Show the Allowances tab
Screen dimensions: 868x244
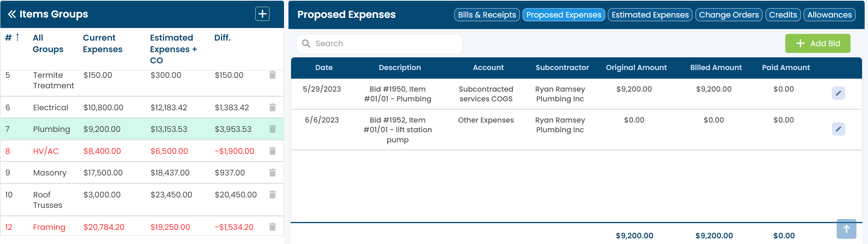829,15
